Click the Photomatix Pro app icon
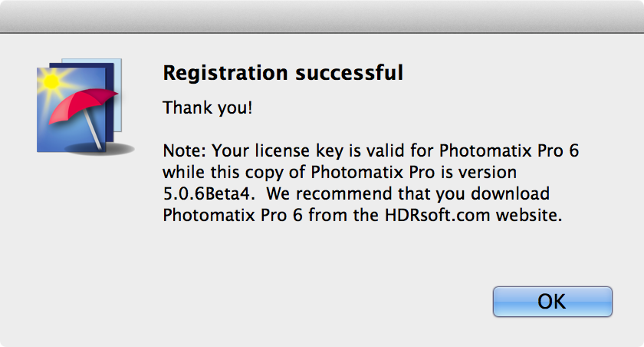 tap(85, 107)
